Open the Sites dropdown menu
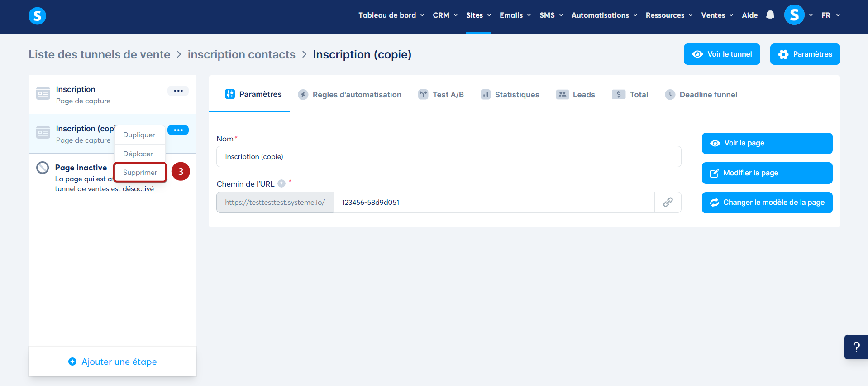 click(479, 15)
